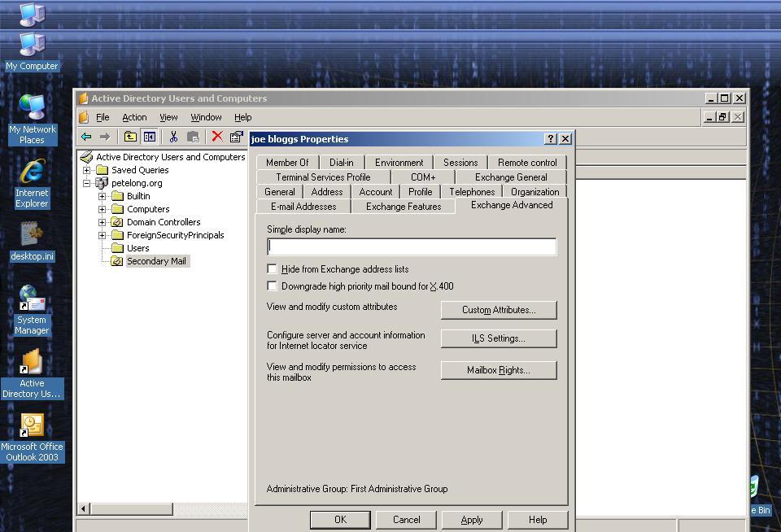Click the Mailbox Rights button
Viewport: 781px width, 532px height.
[499, 370]
